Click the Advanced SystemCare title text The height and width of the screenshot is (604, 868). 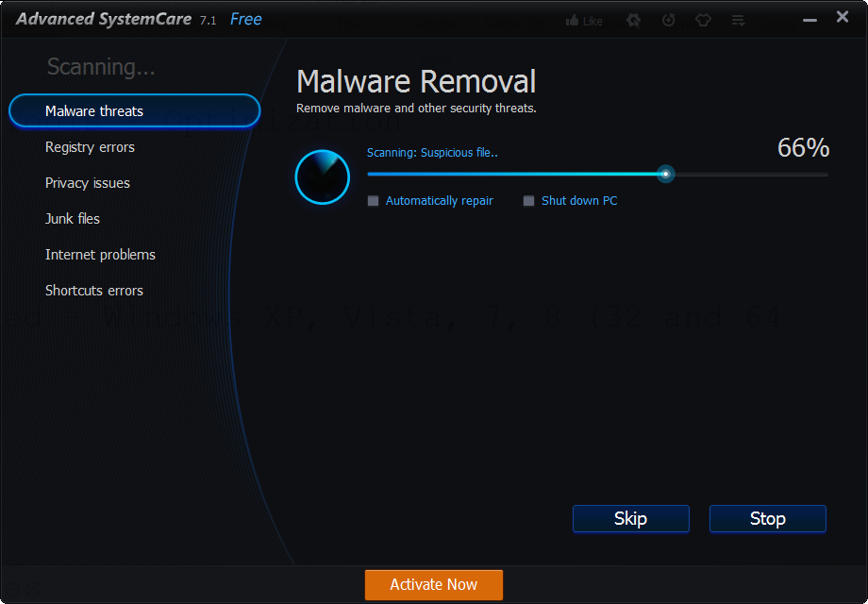pyautogui.click(x=104, y=20)
